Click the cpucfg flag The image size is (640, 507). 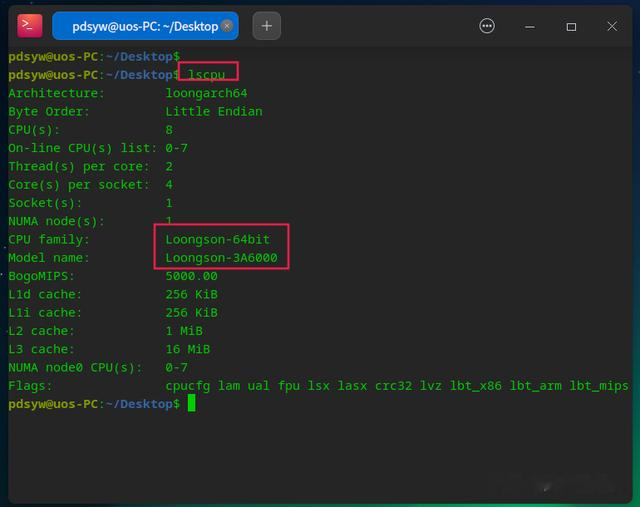pos(188,386)
